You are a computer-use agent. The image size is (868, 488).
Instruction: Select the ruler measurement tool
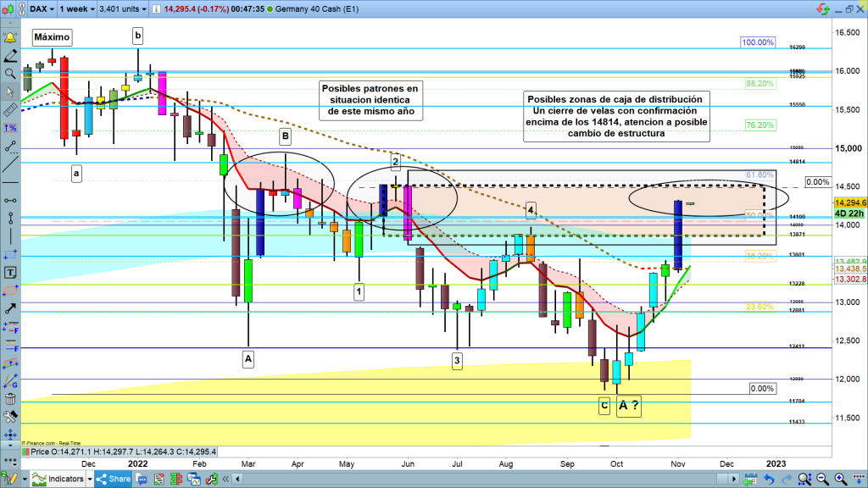click(10, 110)
